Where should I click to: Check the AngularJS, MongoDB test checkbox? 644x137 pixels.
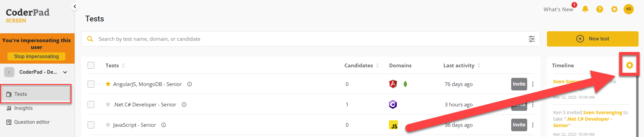tap(91, 84)
